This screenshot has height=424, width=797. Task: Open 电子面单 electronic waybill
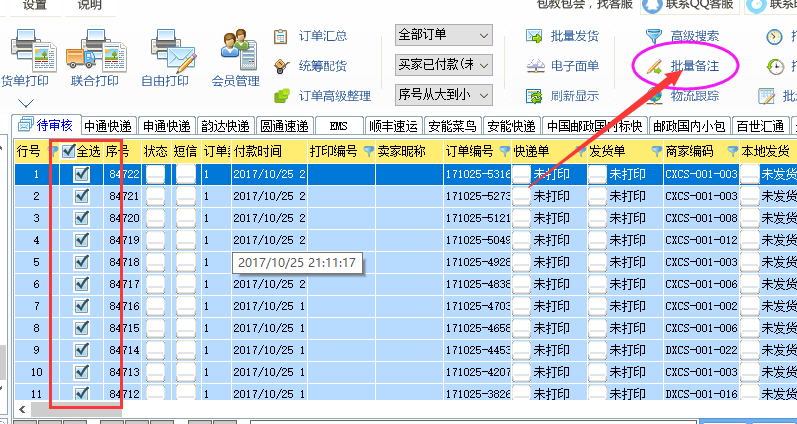563,66
